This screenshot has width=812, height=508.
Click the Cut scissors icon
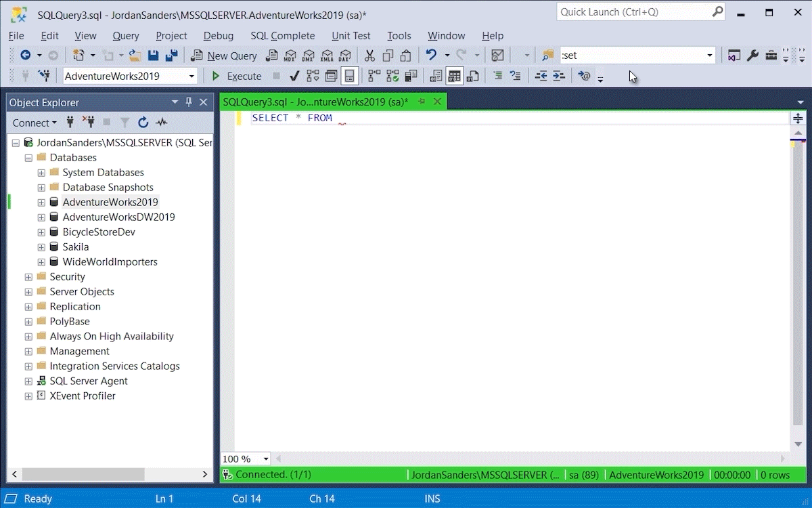pyautogui.click(x=369, y=56)
